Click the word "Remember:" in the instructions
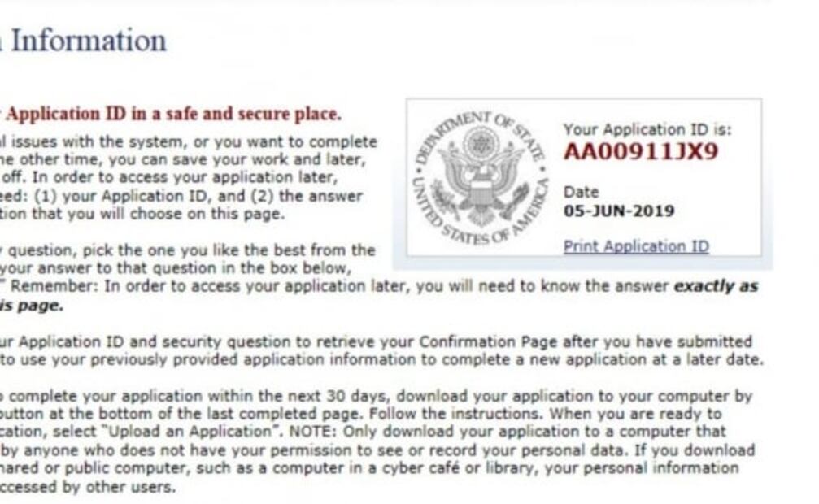 point(48,286)
